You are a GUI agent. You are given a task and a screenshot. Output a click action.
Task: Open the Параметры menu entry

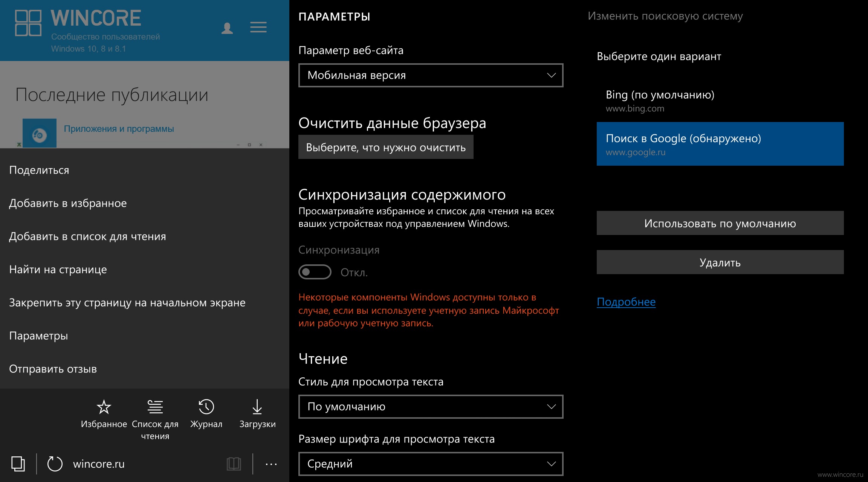pos(145,336)
